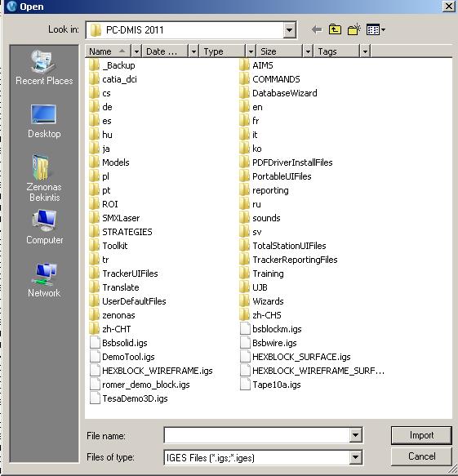The height and width of the screenshot is (476, 458).
Task: Close the Open dialog
Action: (448, 6)
